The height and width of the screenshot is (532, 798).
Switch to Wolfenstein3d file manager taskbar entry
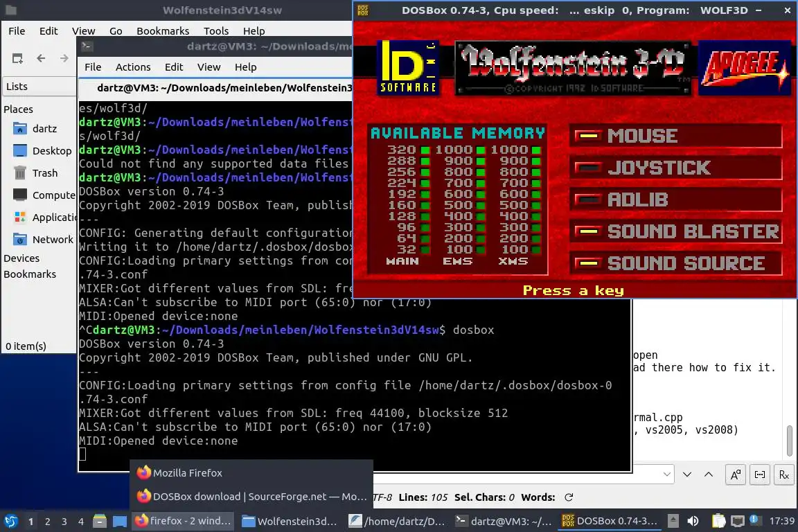click(x=290, y=522)
